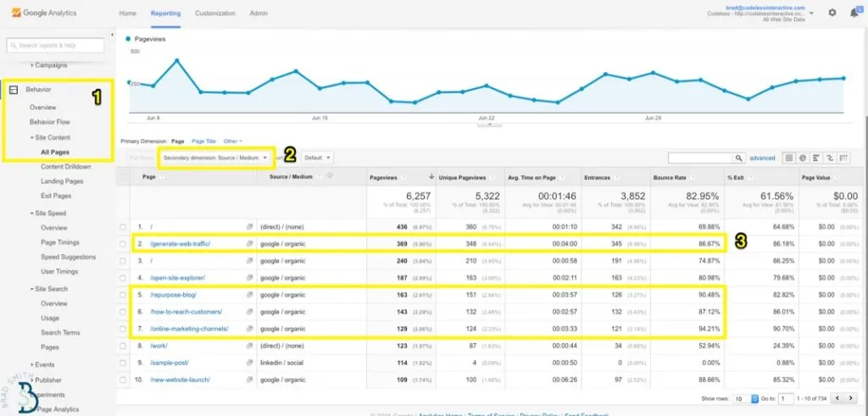Select the performance bar view icon
This screenshot has width=868, height=416.
click(x=816, y=158)
